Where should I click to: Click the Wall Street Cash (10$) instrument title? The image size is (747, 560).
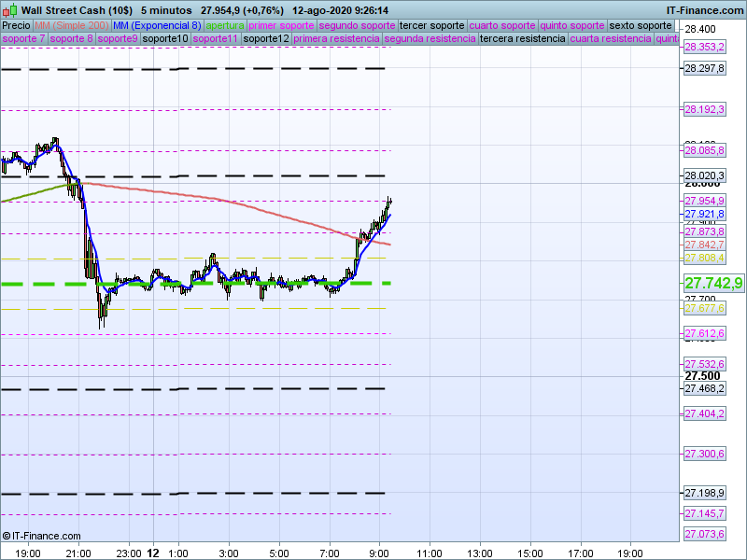click(x=77, y=9)
